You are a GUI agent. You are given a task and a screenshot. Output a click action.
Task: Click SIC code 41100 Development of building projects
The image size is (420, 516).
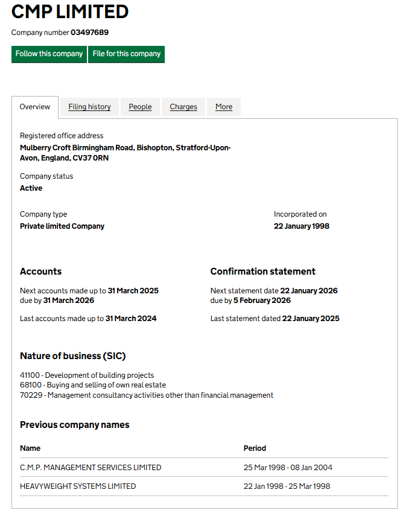(87, 375)
